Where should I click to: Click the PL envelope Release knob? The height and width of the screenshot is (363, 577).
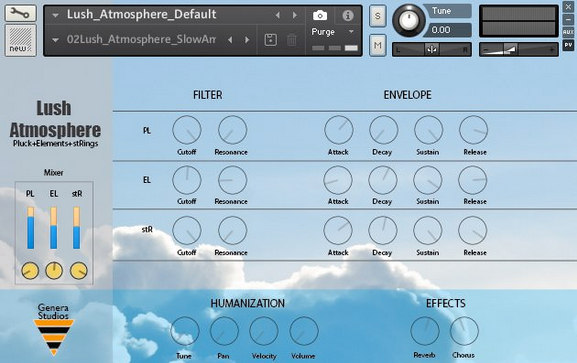click(474, 130)
